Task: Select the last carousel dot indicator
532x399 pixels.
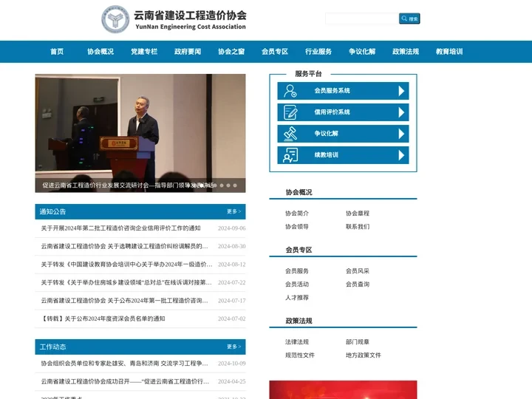Action: pyautogui.click(x=235, y=185)
